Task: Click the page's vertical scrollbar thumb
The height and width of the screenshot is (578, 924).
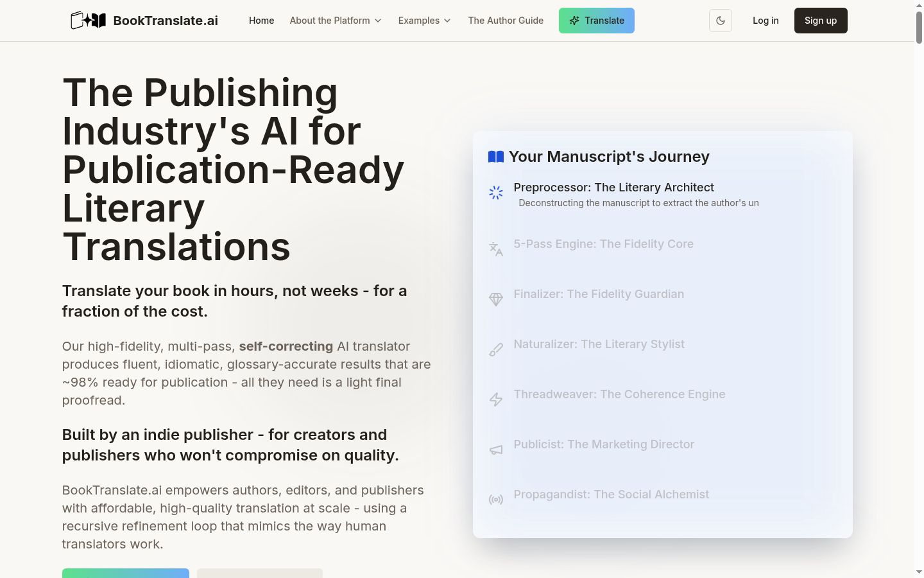Action: tap(919, 27)
